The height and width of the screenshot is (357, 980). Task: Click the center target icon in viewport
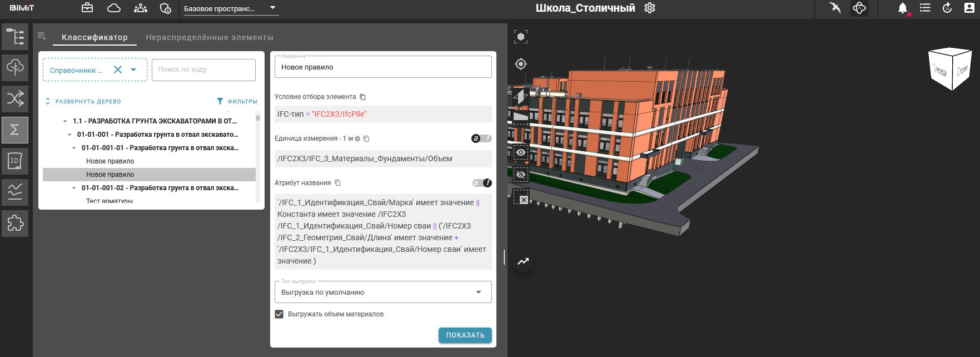click(521, 64)
